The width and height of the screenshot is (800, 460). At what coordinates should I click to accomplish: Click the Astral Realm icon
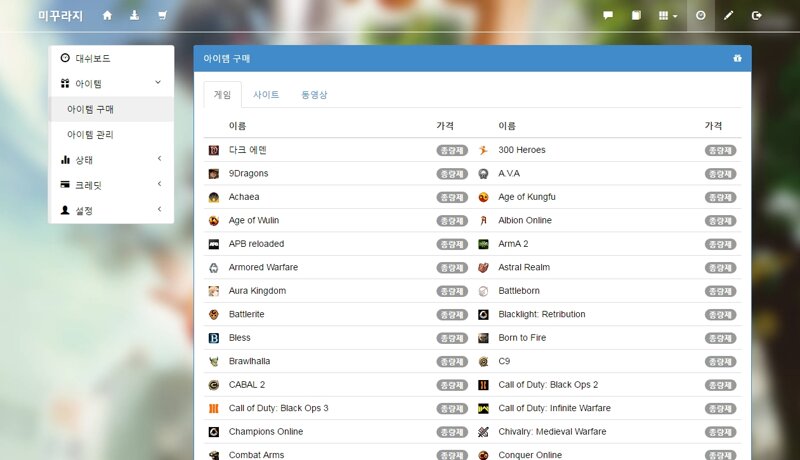click(x=483, y=267)
